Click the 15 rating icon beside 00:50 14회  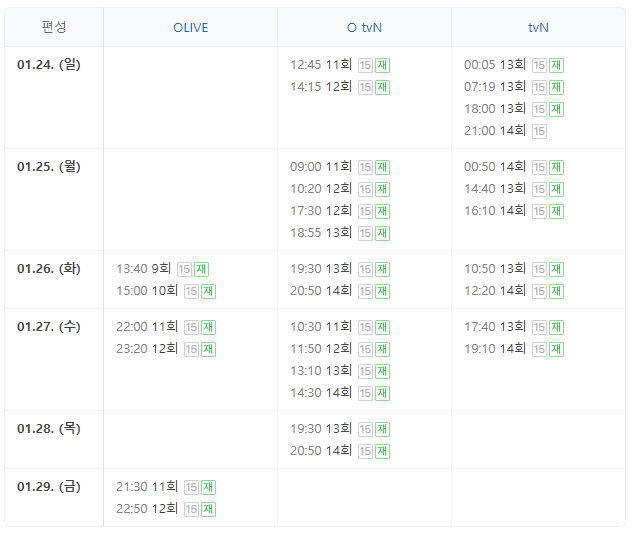pyautogui.click(x=539, y=168)
